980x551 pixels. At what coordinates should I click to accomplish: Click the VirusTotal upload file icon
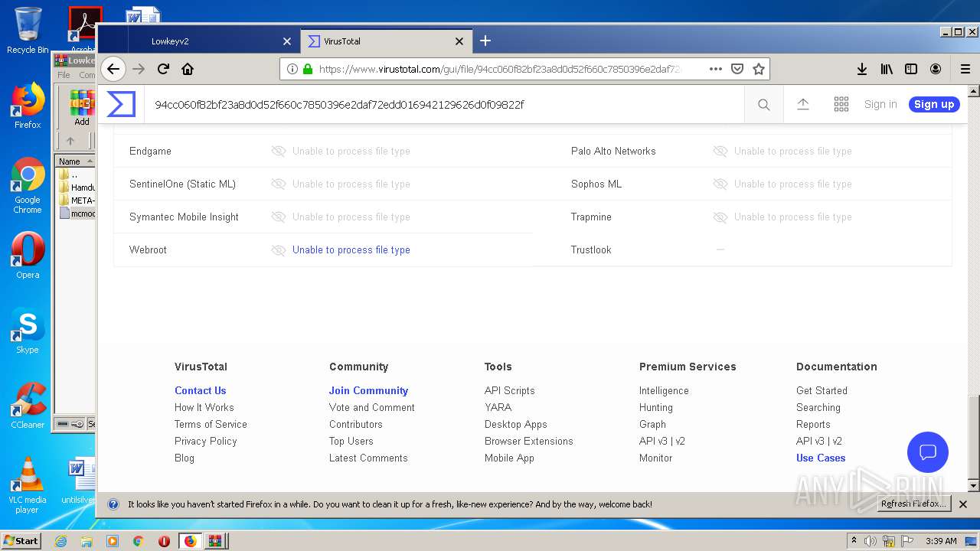(x=803, y=104)
